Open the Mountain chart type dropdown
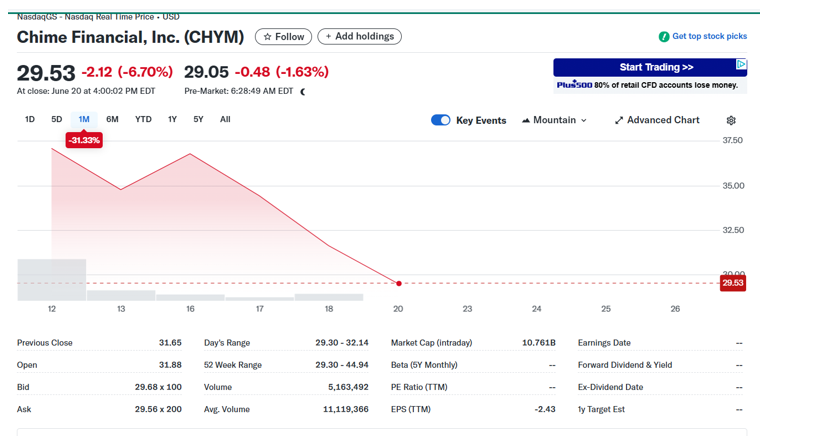This screenshot has height=438, width=821. [554, 120]
